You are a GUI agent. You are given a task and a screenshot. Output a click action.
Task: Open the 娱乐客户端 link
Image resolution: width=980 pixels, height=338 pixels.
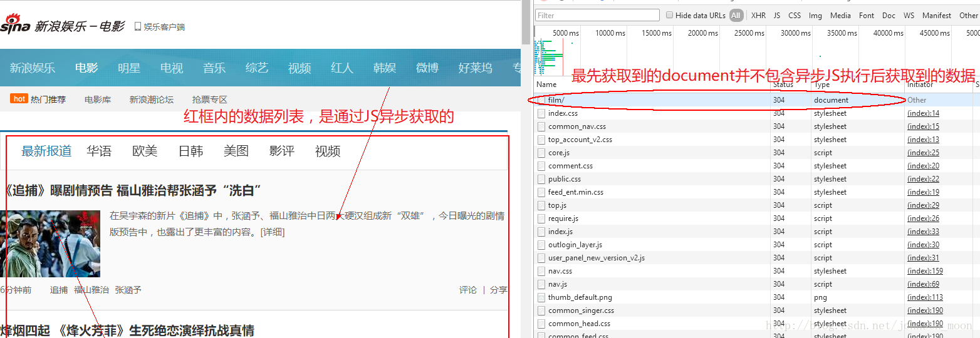164,27
